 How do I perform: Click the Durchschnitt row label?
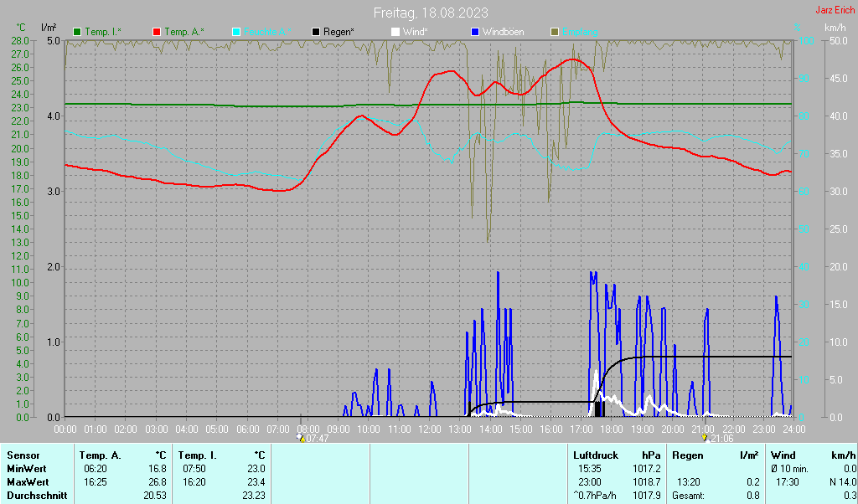pyautogui.click(x=36, y=496)
